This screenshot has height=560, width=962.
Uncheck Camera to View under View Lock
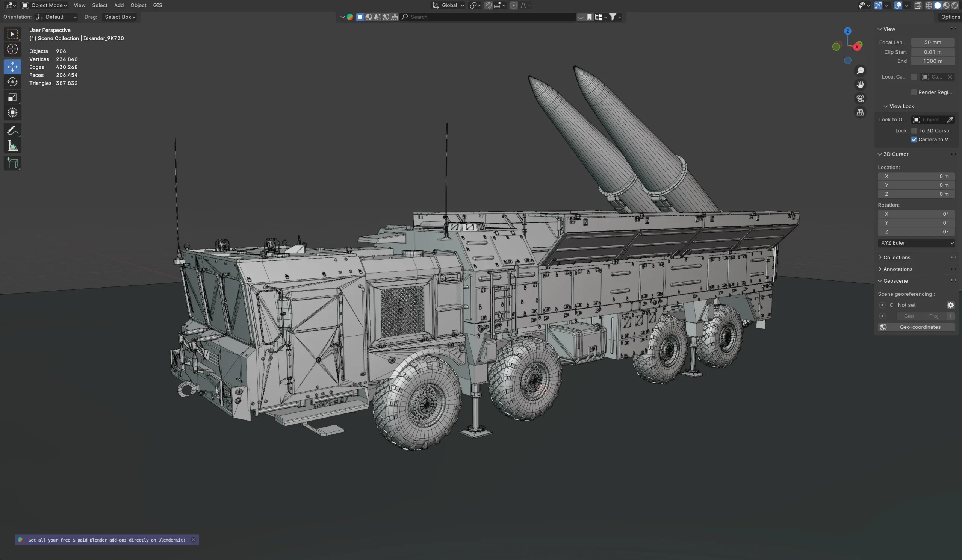click(x=914, y=140)
